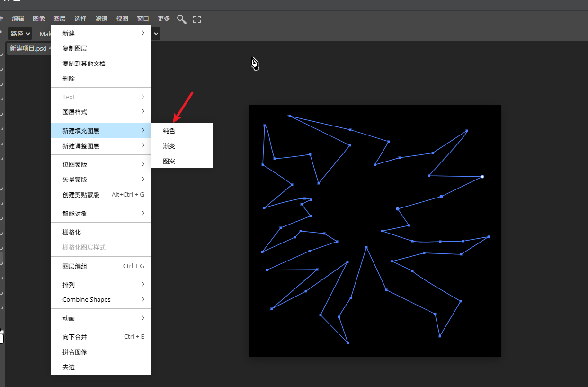The width and height of the screenshot is (588, 387).
Task: Click the 图层 menu in the menu bar
Action: tap(60, 18)
